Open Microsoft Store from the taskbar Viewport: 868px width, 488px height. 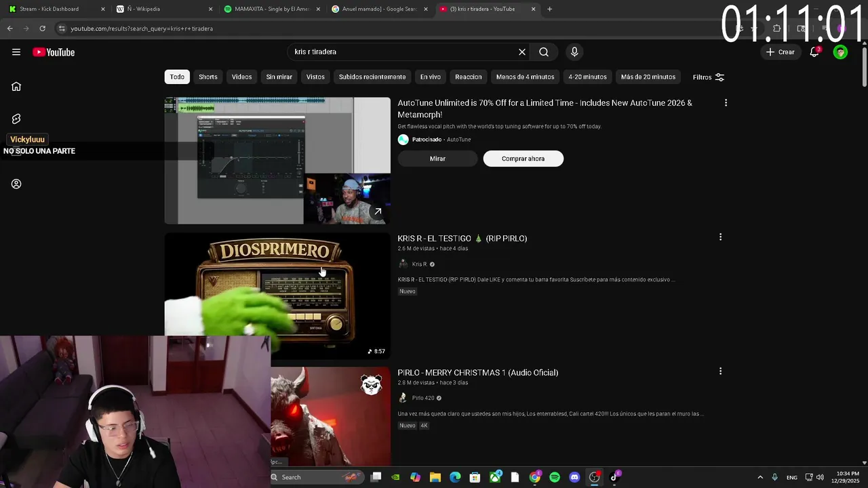tap(475, 477)
